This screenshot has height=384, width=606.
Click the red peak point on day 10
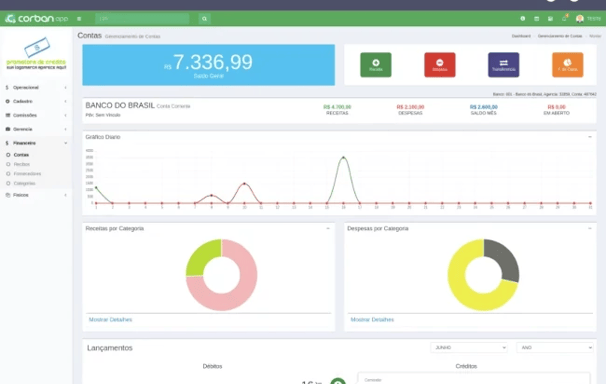pos(244,184)
